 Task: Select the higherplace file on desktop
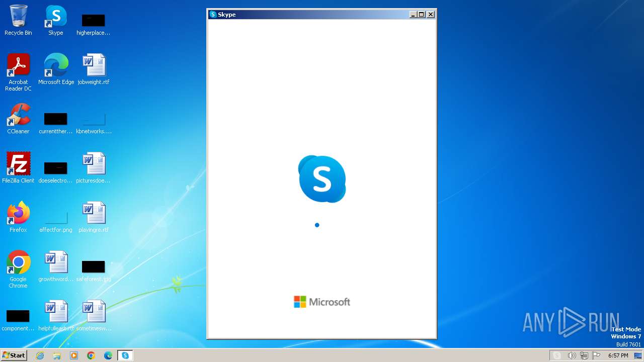pos(94,24)
